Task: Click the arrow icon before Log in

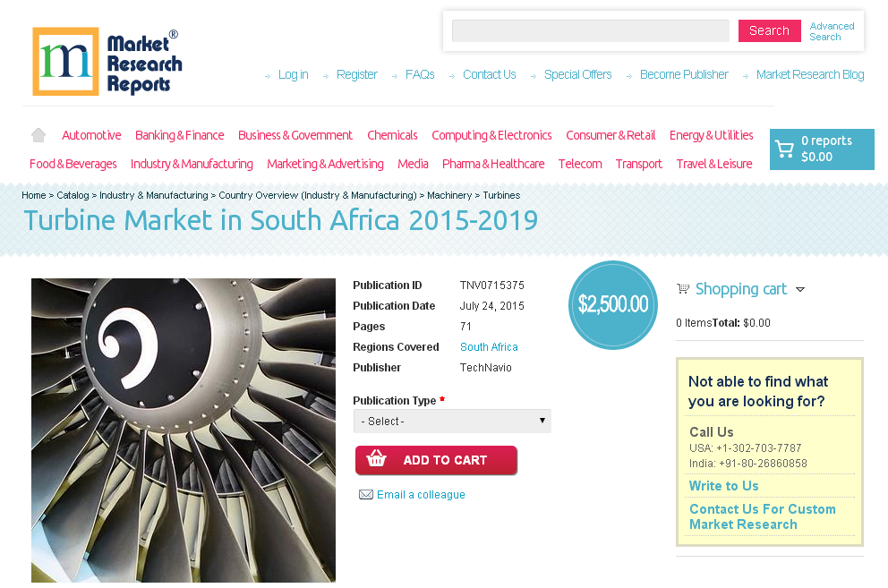Action: coord(267,75)
